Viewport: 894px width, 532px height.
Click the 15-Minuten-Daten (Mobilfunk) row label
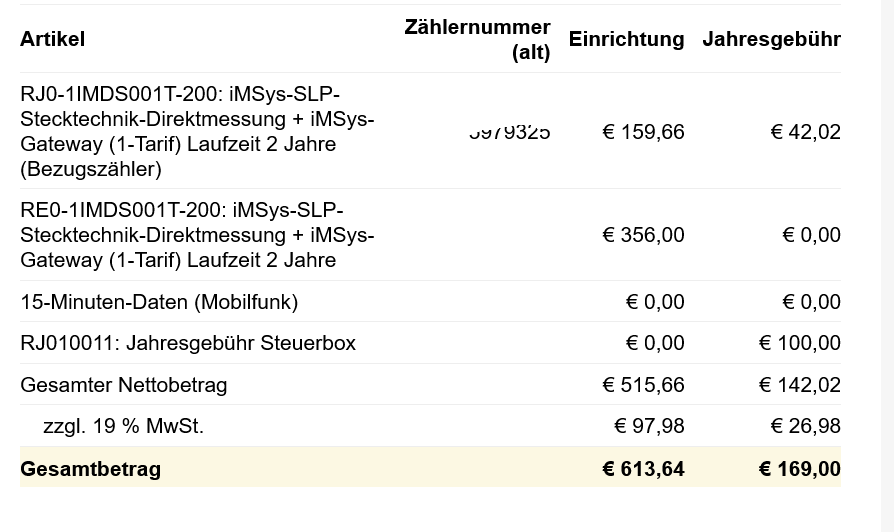[159, 302]
